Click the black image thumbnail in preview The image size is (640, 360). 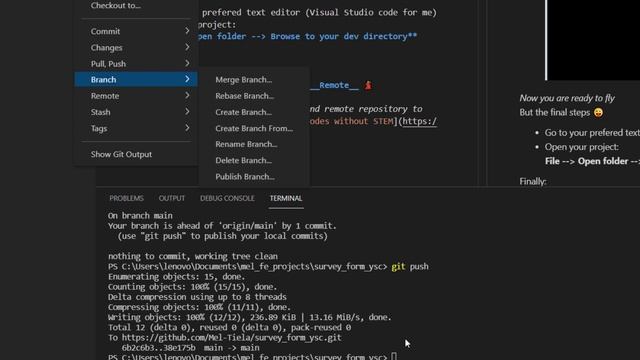tap(593, 40)
